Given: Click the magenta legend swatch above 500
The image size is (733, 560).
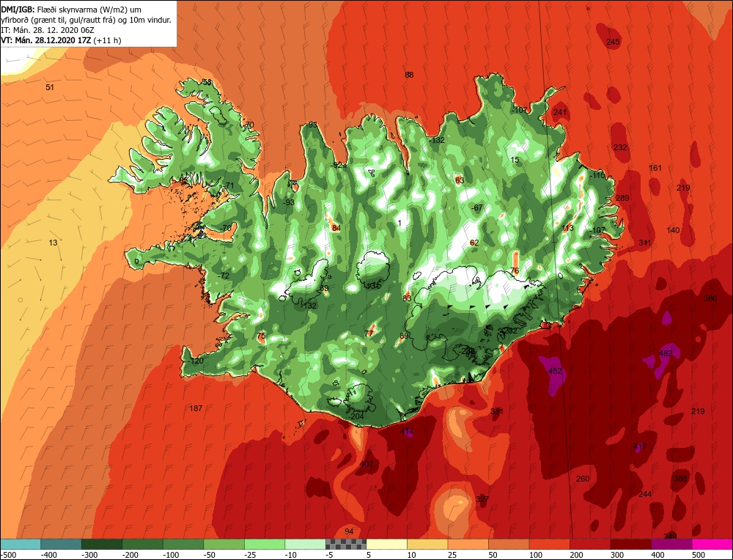Looking at the screenshot, I should 712,544.
